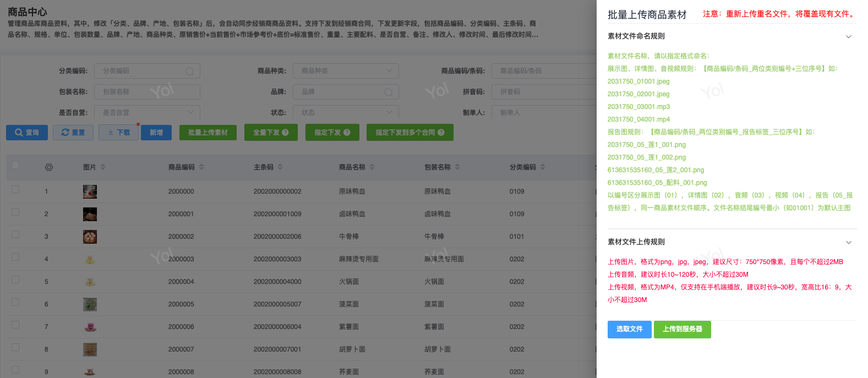Screen dimensions: 868x378
Task: Check the row 5 火锅面 checkbox
Action: click(x=15, y=280)
